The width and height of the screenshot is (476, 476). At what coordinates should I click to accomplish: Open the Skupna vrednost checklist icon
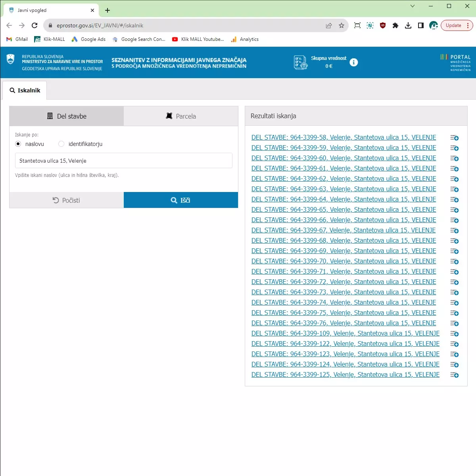300,63
